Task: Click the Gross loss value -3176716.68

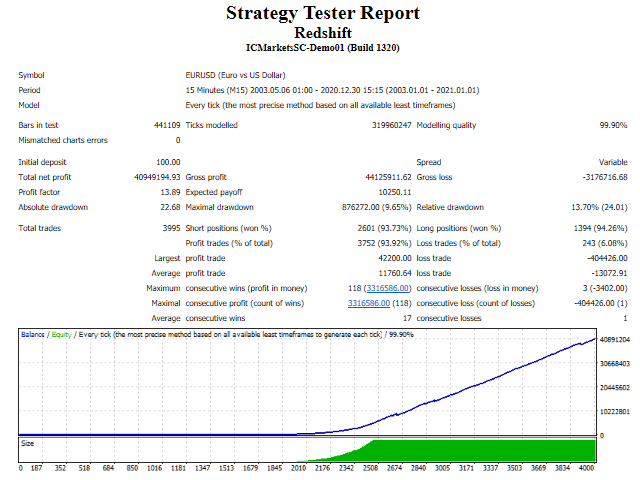Action: [x=598, y=176]
